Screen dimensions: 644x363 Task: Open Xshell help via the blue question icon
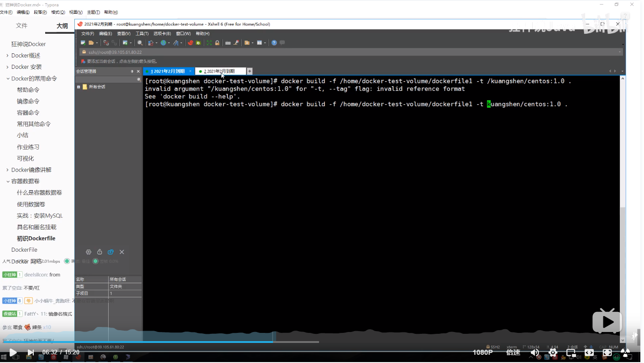(274, 43)
